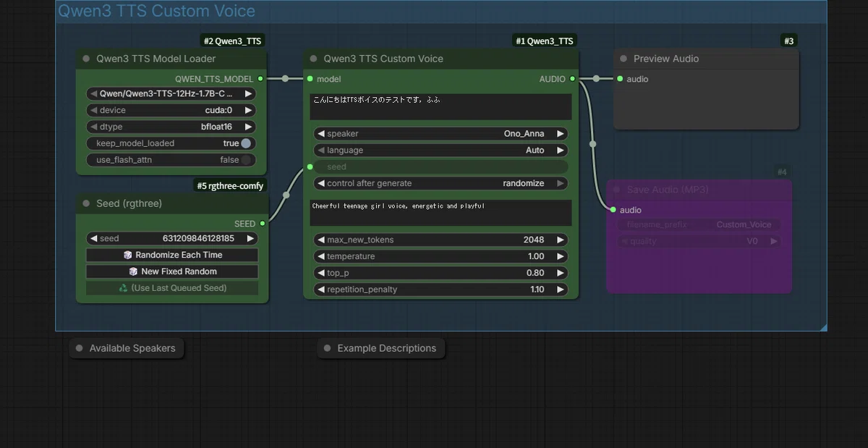Click the max_new_tokens 2048 field

[x=441, y=240]
